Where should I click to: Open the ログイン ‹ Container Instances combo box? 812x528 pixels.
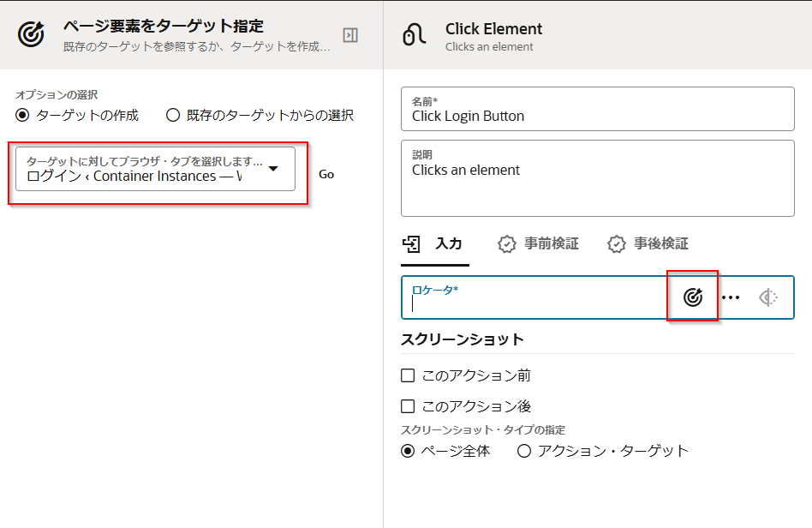pyautogui.click(x=155, y=169)
